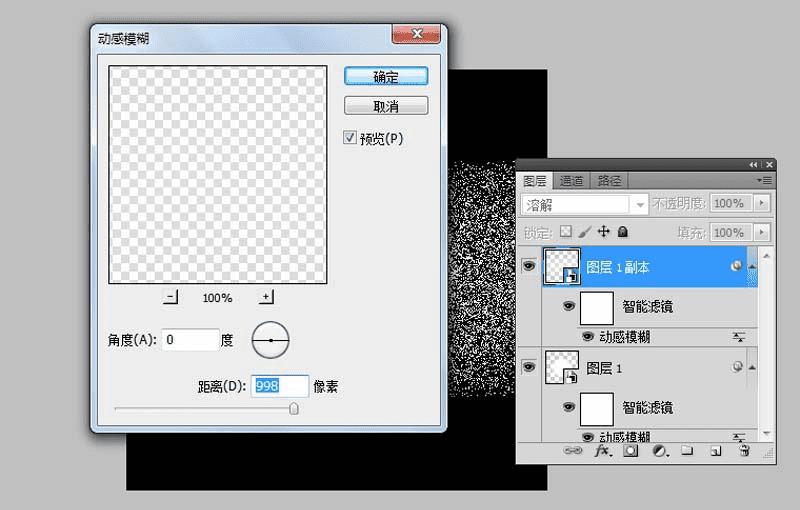Create a new group folder
800x510 pixels.
pos(687,450)
